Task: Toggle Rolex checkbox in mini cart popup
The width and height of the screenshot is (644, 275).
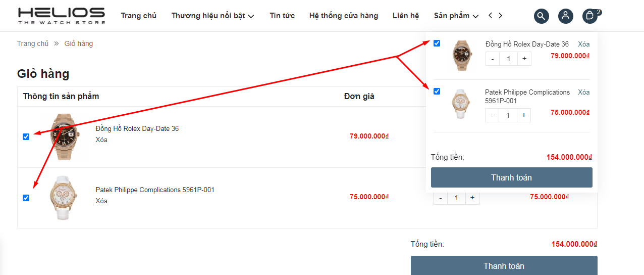Action: (437, 43)
